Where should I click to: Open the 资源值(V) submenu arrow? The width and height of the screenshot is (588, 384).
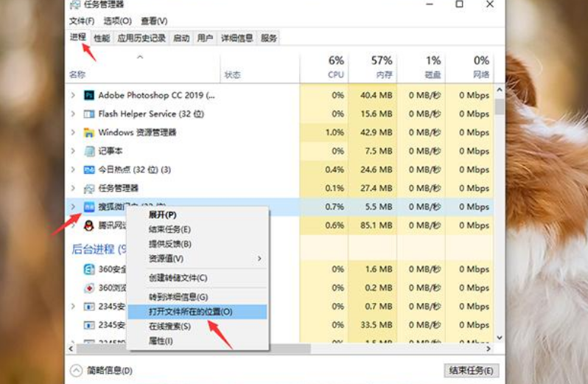[x=259, y=259]
